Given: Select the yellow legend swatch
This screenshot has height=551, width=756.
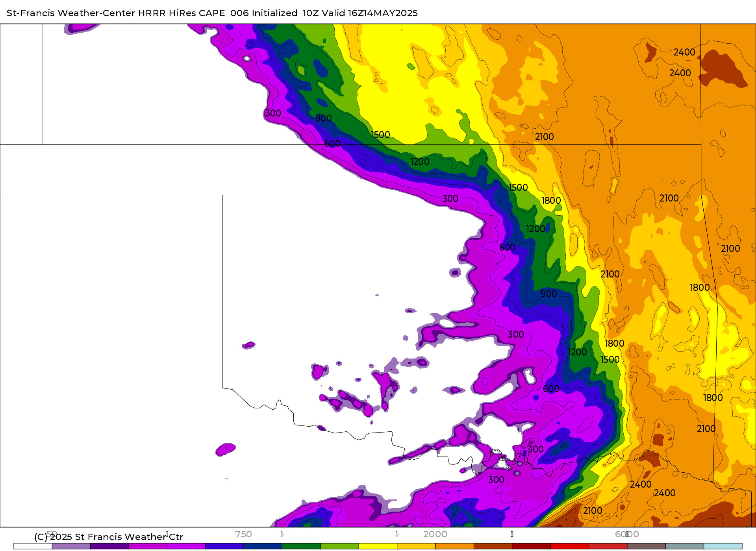Looking at the screenshot, I should pyautogui.click(x=378, y=546).
